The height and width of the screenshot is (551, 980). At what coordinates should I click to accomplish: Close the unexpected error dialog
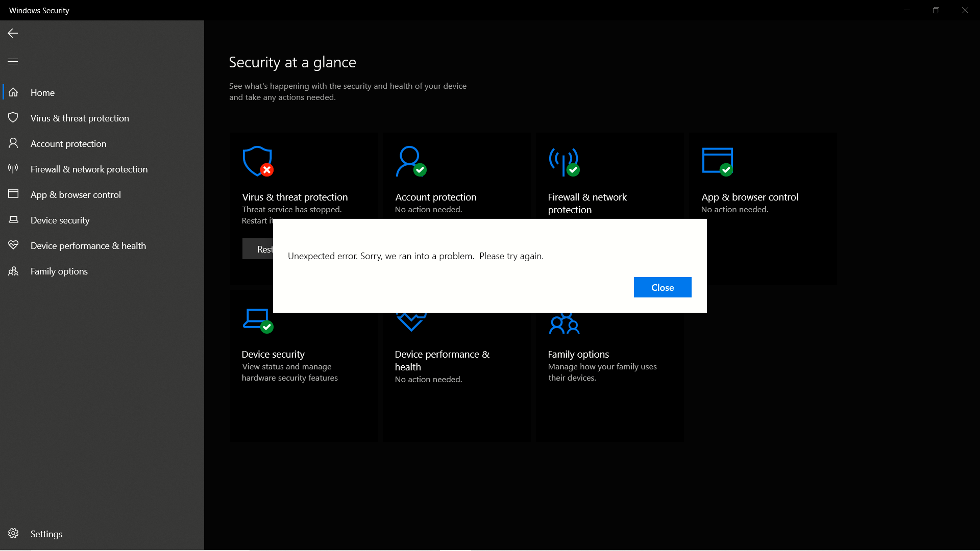(663, 287)
